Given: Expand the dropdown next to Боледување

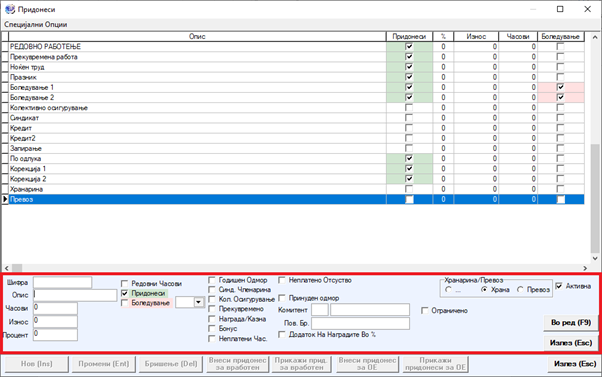Looking at the screenshot, I should (198, 303).
